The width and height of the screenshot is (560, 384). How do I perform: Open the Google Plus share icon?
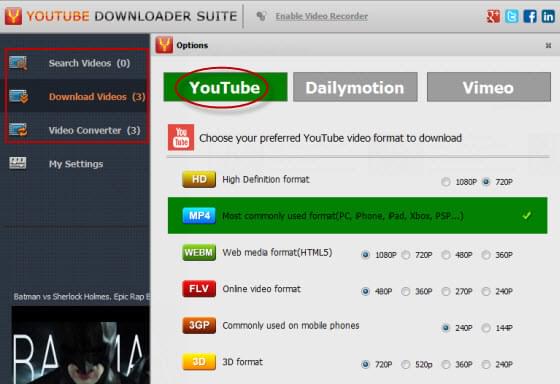tap(494, 16)
